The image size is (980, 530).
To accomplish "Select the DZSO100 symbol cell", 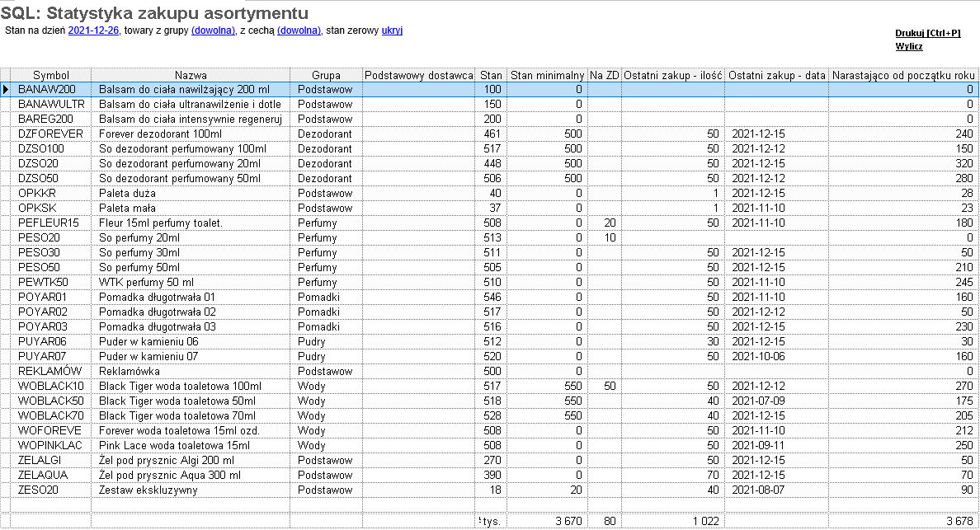I will click(x=50, y=148).
